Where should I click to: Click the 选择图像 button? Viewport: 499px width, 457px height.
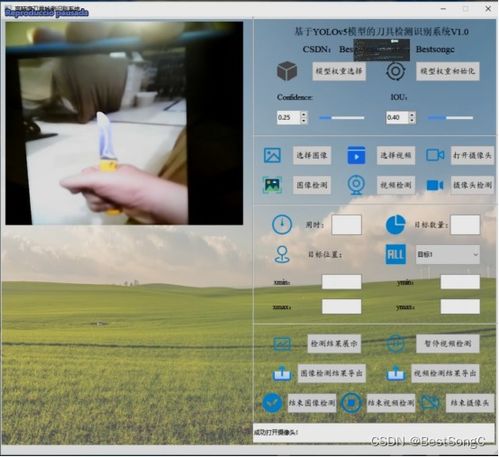click(x=312, y=155)
